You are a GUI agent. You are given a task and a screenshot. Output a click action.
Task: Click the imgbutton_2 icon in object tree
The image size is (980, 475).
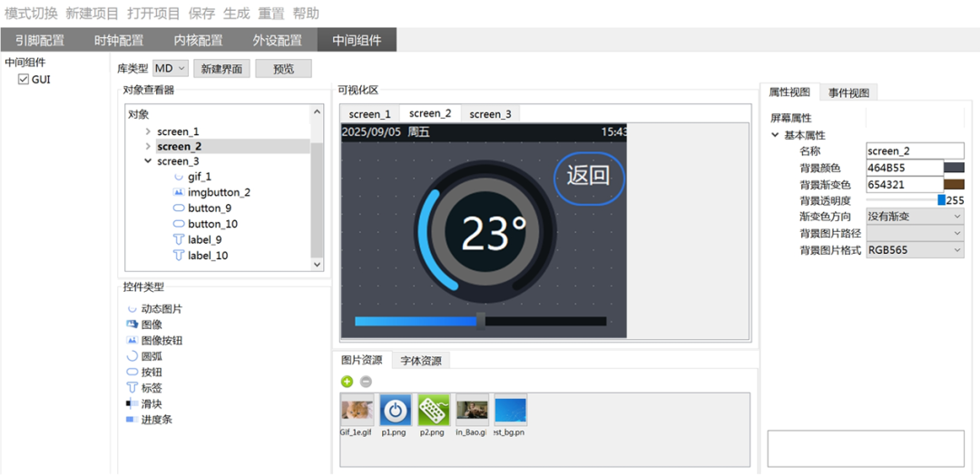pos(178,192)
